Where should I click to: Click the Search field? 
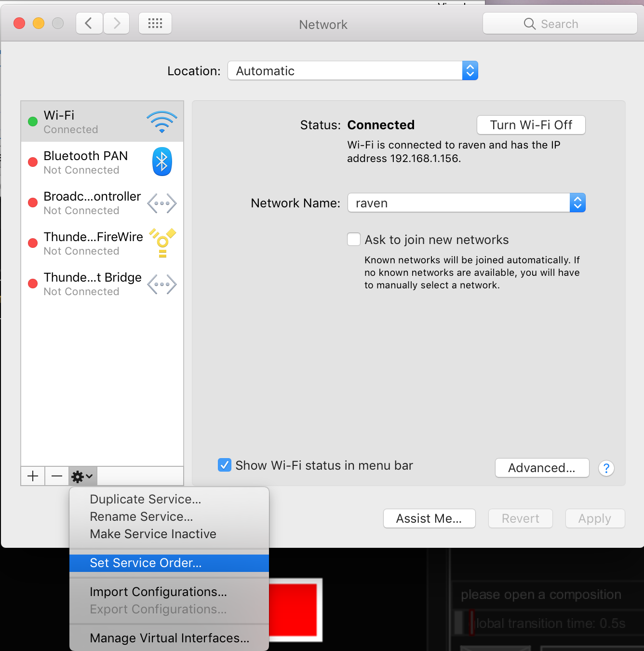pos(560,24)
